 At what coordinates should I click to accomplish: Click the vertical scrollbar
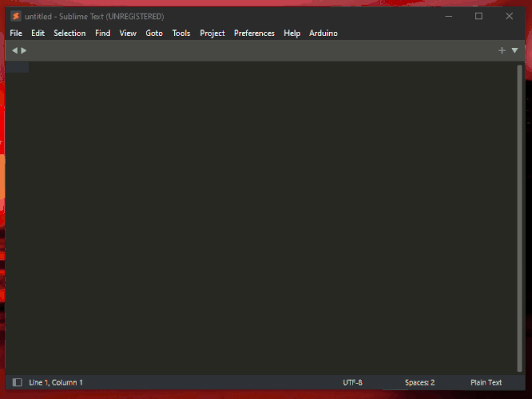coord(519,219)
